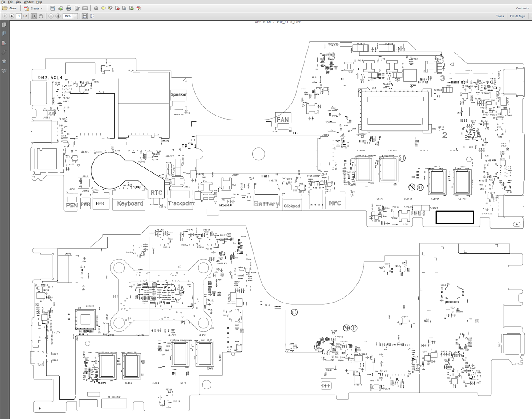Add a sticky note comment
Image resolution: width=532 pixels, height=419 pixels.
[103, 8]
